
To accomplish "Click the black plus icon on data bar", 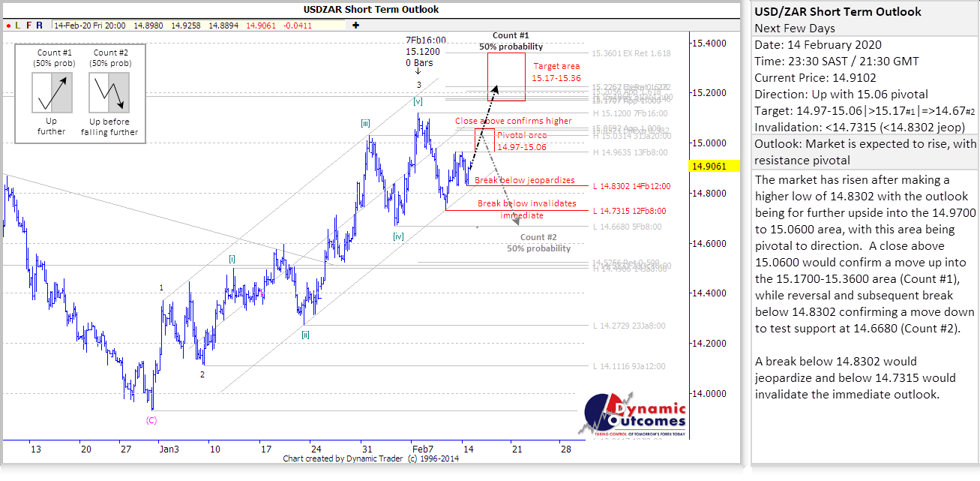I will 355,25.
